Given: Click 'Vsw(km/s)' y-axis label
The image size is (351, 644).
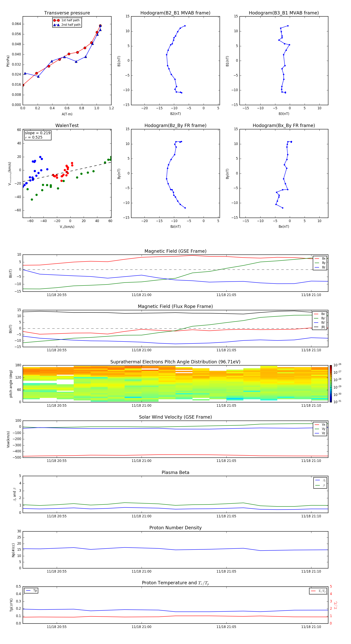Looking at the screenshot, I should [8, 439].
